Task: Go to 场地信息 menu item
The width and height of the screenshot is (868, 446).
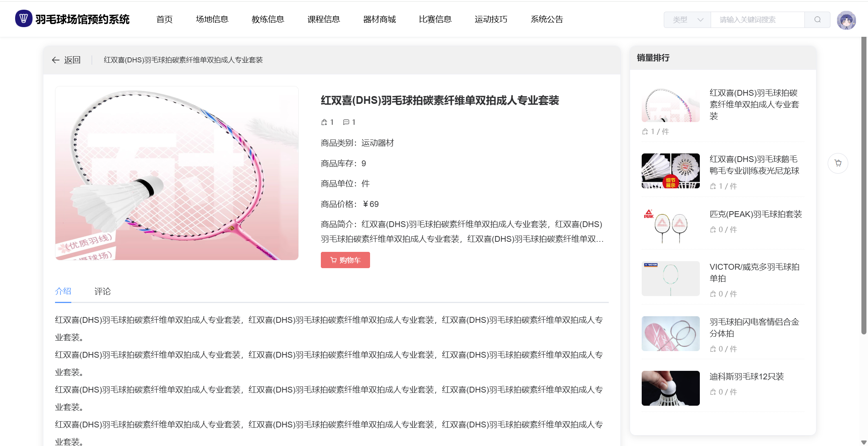Action: [212, 19]
